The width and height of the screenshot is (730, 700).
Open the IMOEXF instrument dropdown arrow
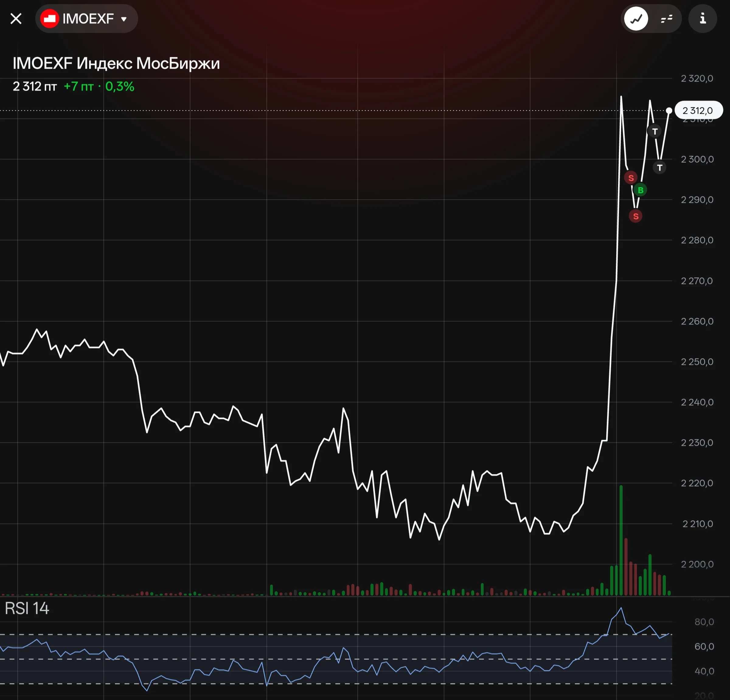coord(124,19)
